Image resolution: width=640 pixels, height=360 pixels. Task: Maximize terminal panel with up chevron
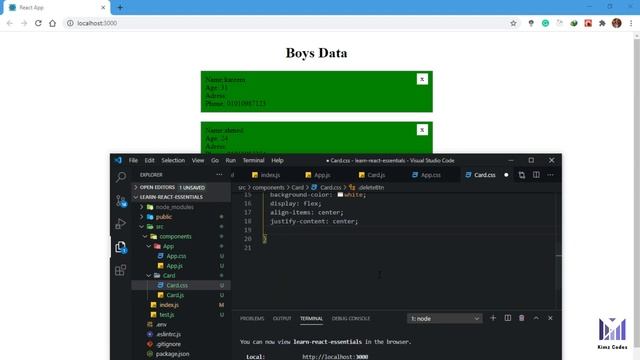tap(536, 318)
